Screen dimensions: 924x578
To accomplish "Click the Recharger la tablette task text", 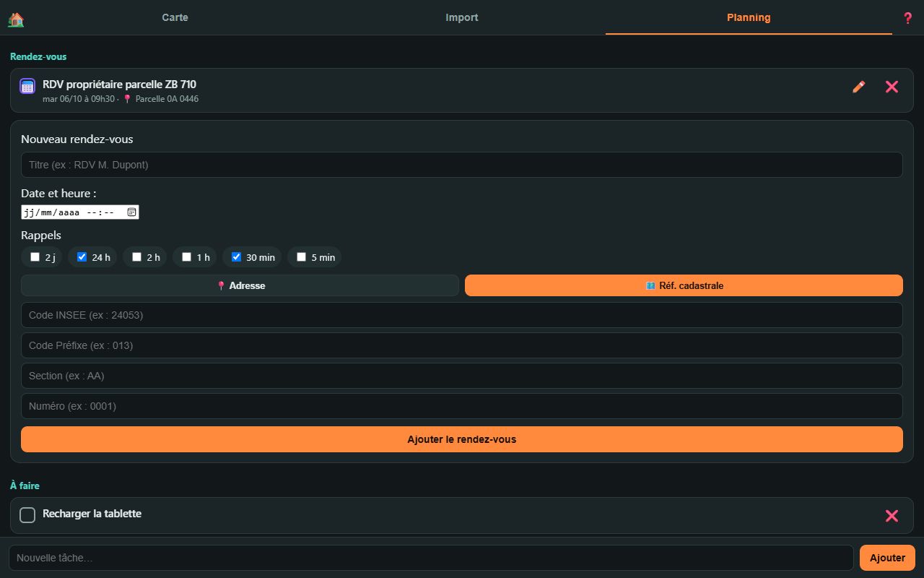I will [92, 514].
